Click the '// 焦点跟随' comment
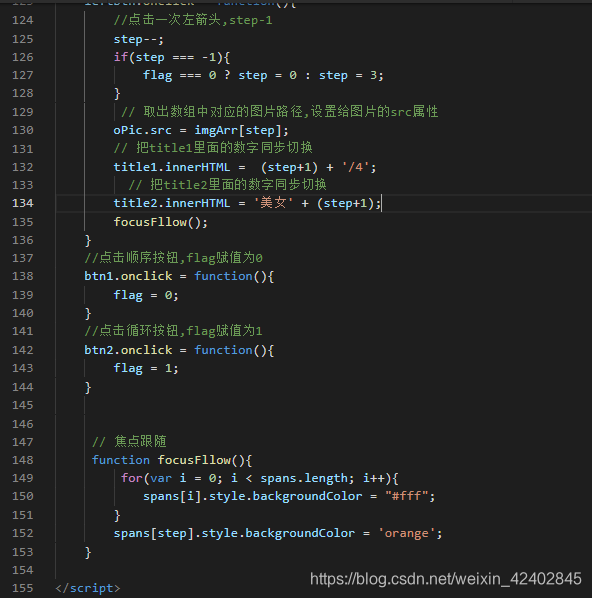Image resolution: width=592 pixels, height=598 pixels. pyautogui.click(x=129, y=442)
